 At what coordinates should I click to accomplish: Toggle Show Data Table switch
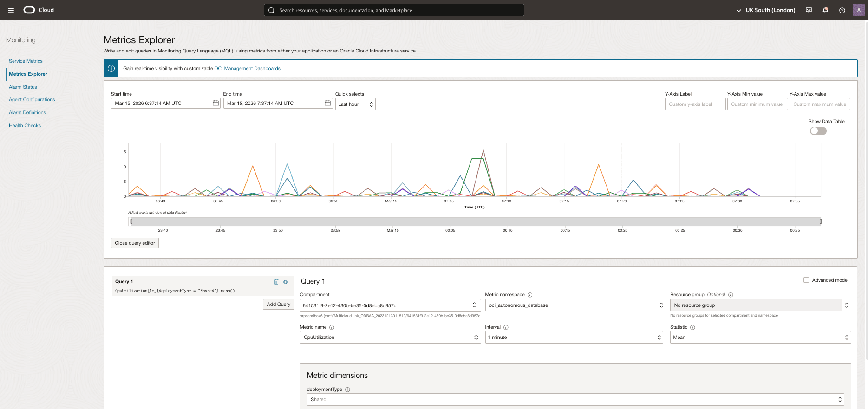(818, 131)
